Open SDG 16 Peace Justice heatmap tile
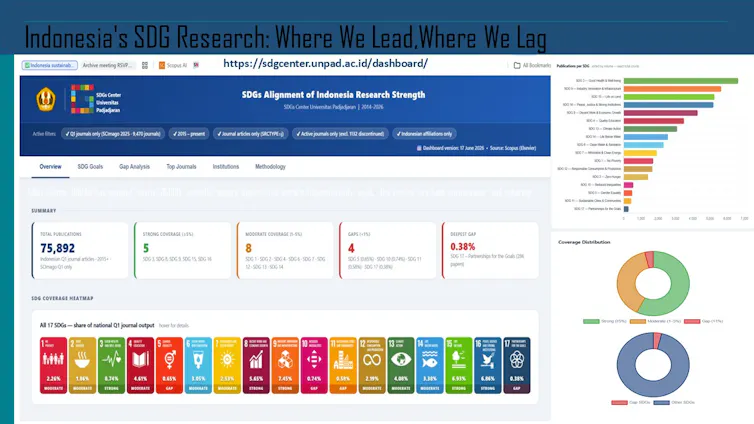This screenshot has height=424, width=754. [488, 365]
